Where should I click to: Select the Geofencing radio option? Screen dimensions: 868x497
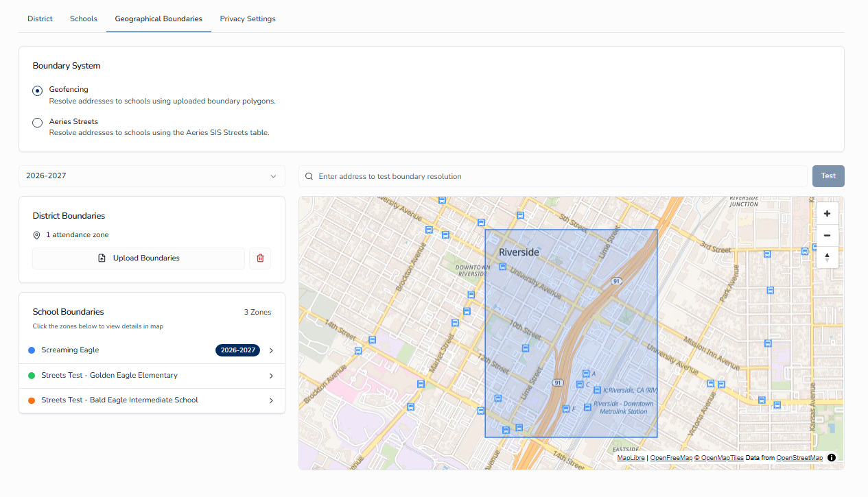pos(38,90)
